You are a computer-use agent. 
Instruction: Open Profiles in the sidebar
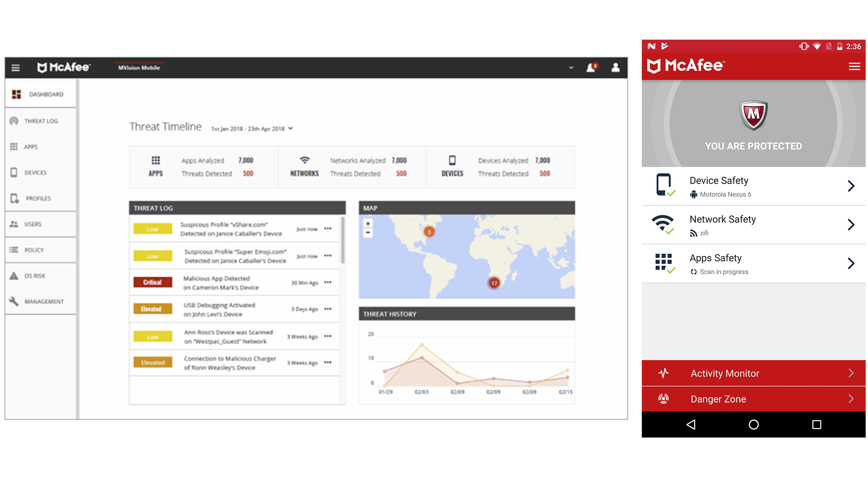click(41, 198)
